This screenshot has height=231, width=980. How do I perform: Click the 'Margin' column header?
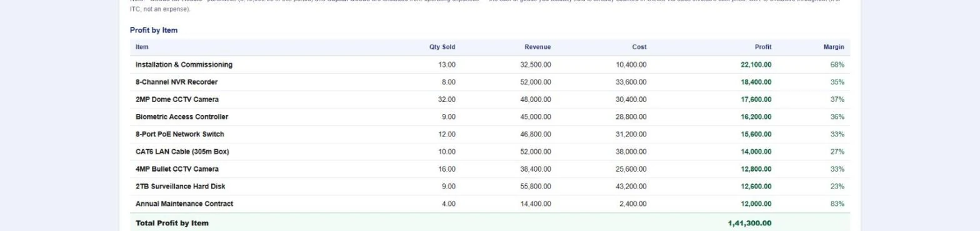coord(834,47)
